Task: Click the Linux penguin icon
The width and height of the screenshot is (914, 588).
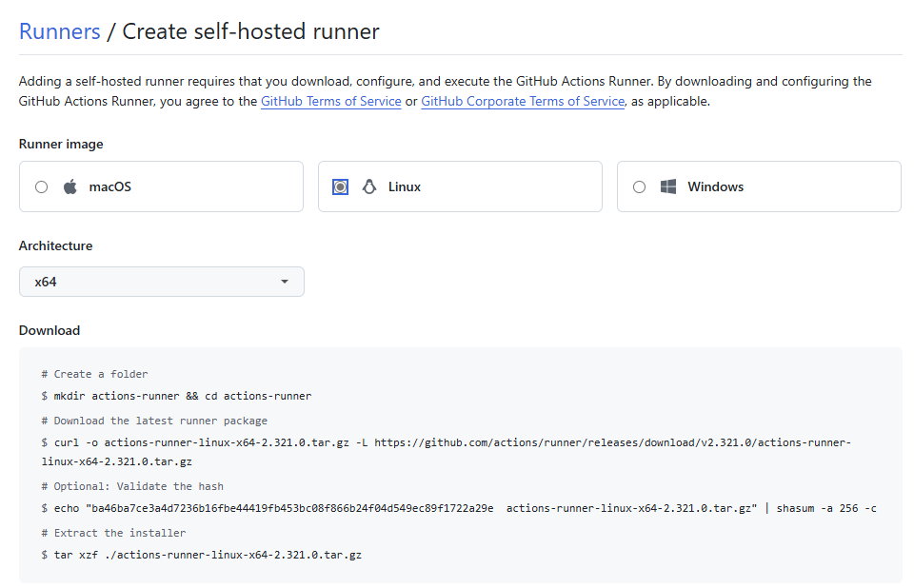Action: point(369,187)
